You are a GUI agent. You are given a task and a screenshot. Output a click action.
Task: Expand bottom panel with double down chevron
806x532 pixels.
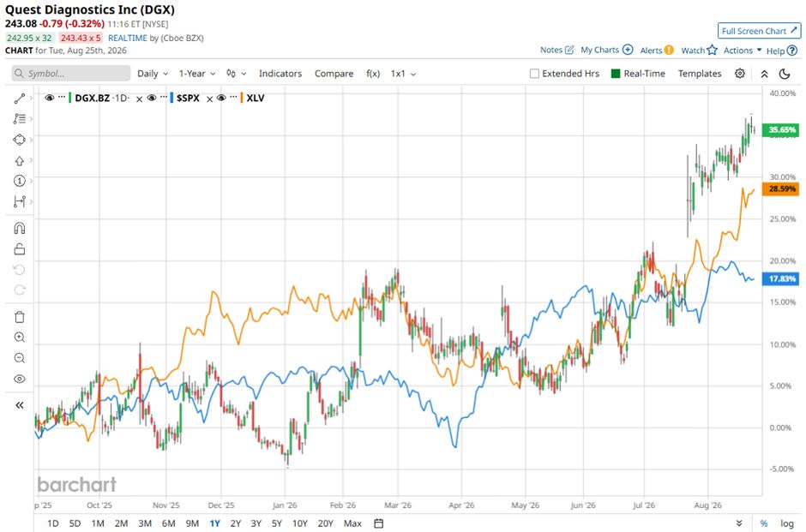[x=739, y=523]
